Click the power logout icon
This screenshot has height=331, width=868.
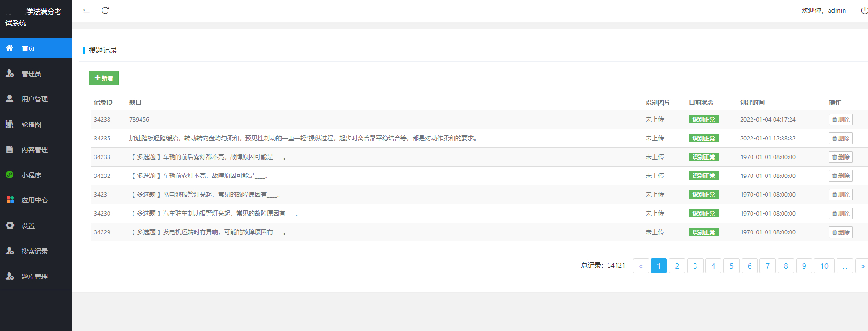click(864, 10)
